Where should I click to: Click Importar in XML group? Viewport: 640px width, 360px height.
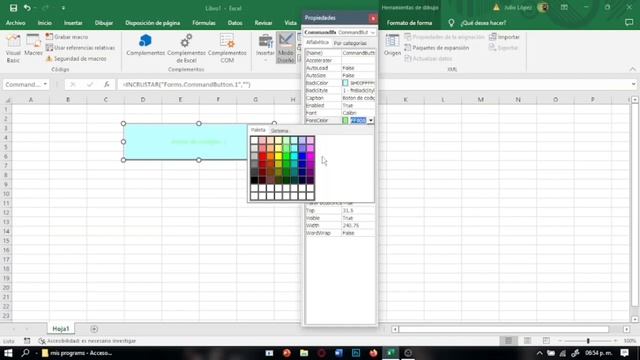[x=504, y=37]
